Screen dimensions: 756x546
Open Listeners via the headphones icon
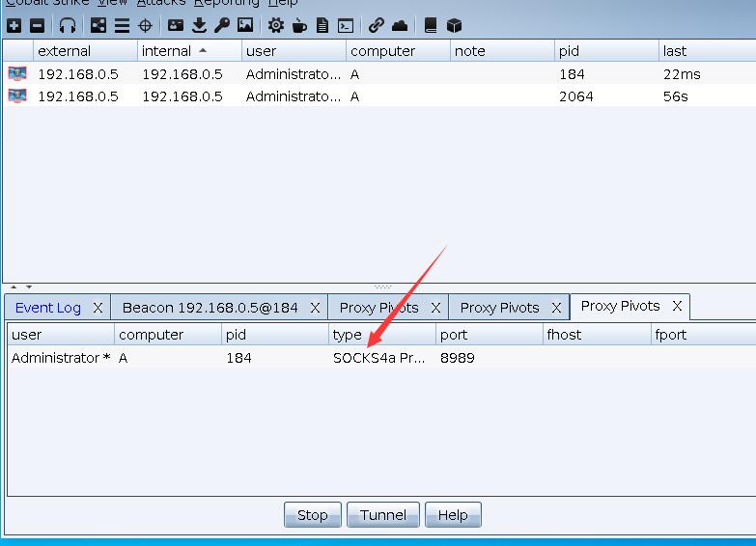click(x=68, y=25)
